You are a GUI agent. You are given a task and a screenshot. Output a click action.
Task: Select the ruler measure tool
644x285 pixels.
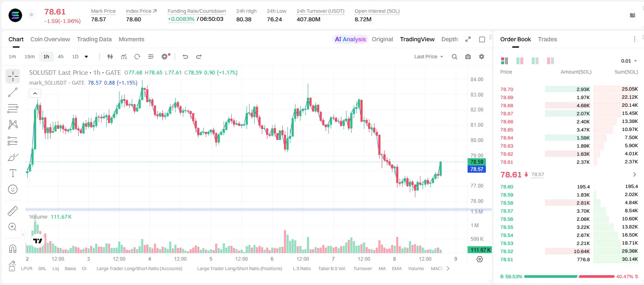click(13, 211)
